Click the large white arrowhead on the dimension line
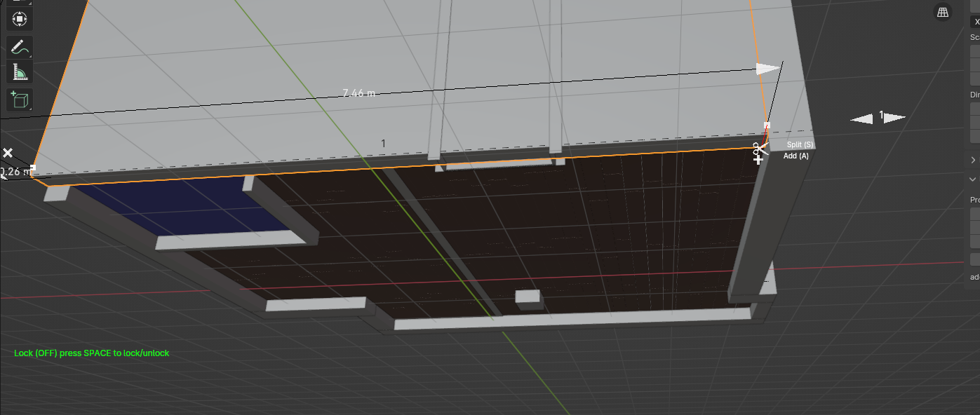980x415 pixels. (x=767, y=69)
